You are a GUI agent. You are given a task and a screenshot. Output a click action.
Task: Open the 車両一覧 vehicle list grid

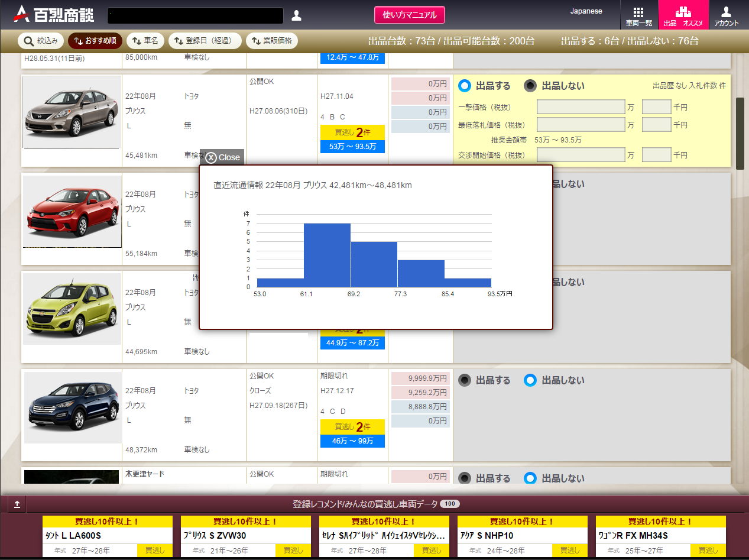tap(638, 16)
